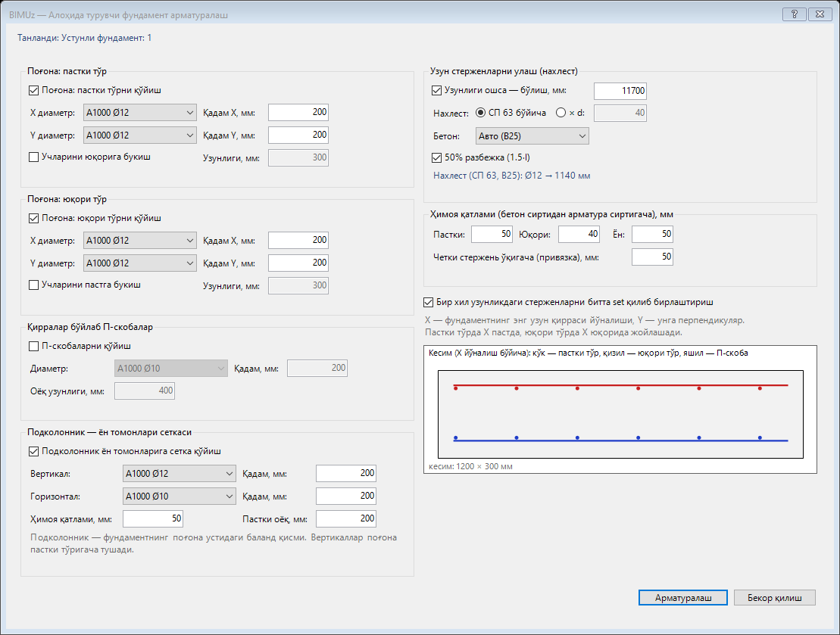This screenshot has width=840, height=635.
Task: Click lower mesh 'Қадам X, мм' field
Action: tap(298, 113)
